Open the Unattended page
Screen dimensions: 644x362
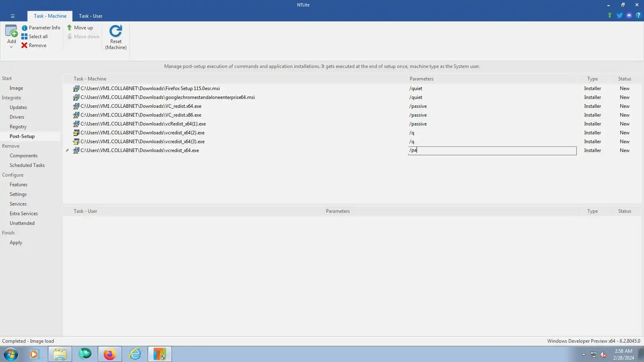22,223
